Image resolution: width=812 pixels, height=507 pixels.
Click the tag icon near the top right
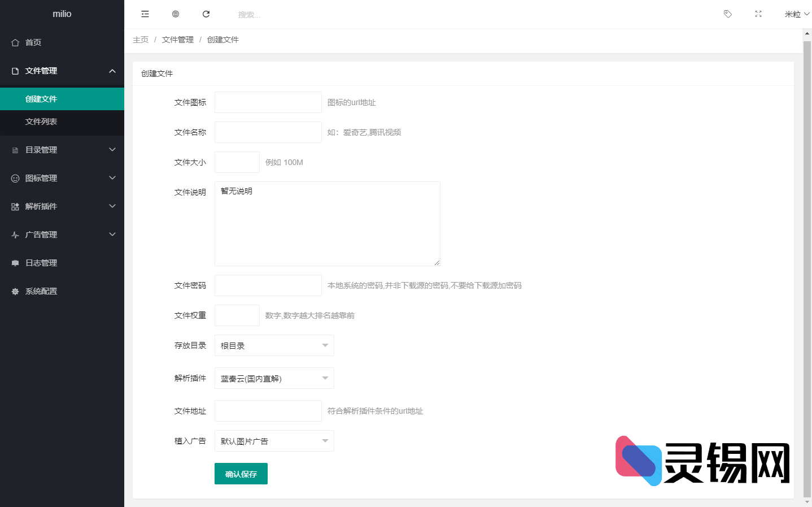[727, 14]
